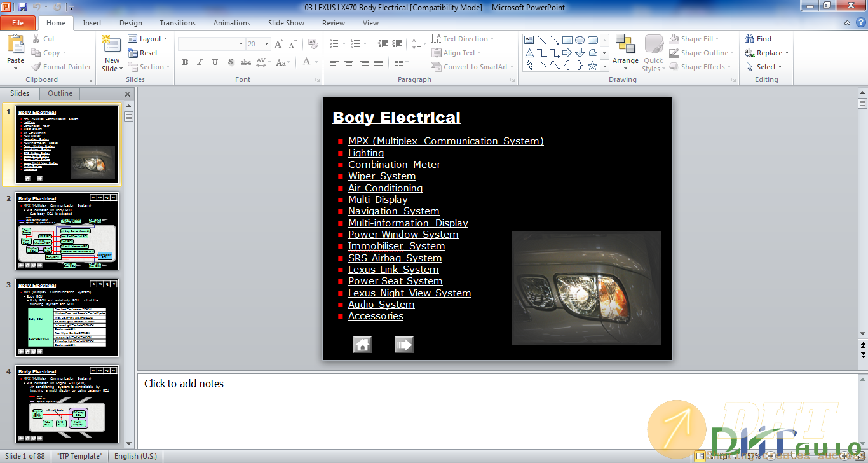Toggle text Shadow effect
This screenshot has height=463, width=868.
[x=231, y=62]
